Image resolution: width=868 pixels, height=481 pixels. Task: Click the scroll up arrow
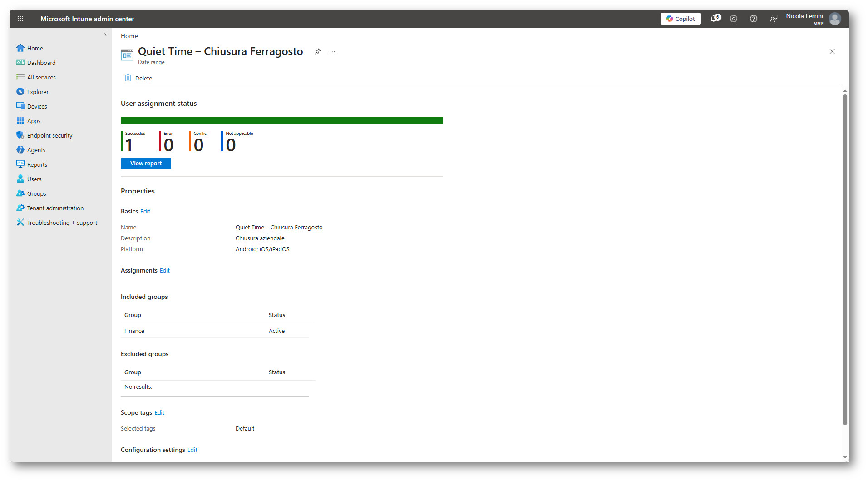[x=845, y=91]
